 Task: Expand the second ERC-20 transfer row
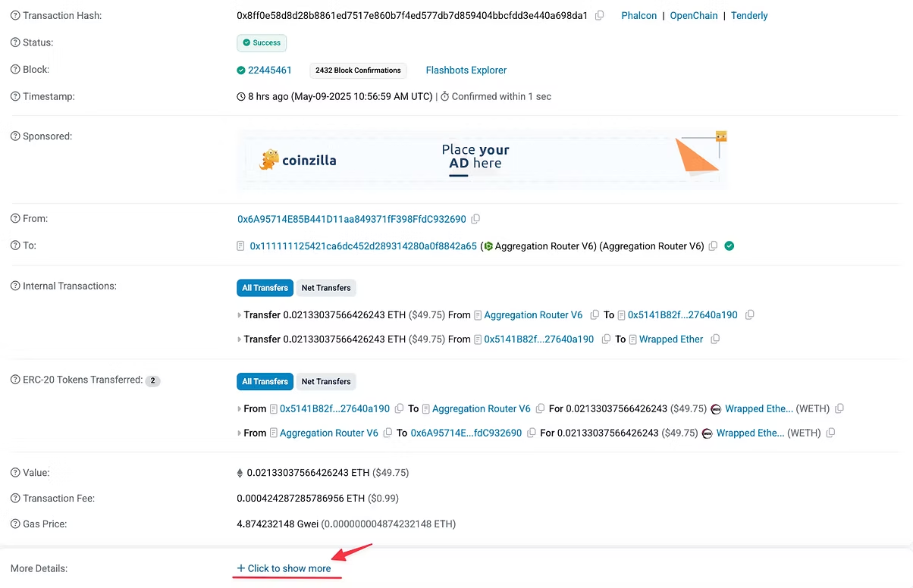click(240, 433)
